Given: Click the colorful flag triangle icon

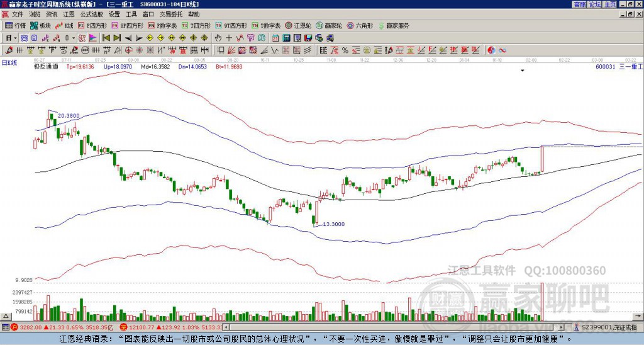Looking at the screenshot, I should pos(93,38).
